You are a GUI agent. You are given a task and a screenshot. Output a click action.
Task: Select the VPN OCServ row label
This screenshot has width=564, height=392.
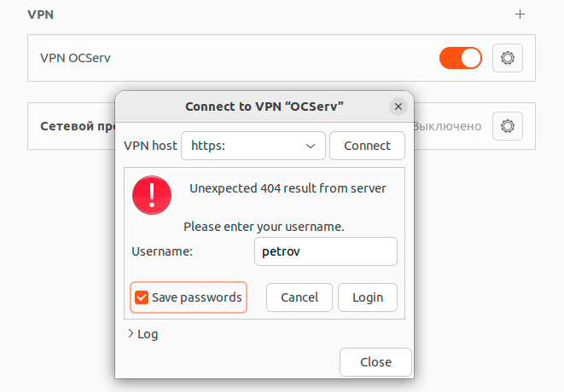tap(75, 58)
